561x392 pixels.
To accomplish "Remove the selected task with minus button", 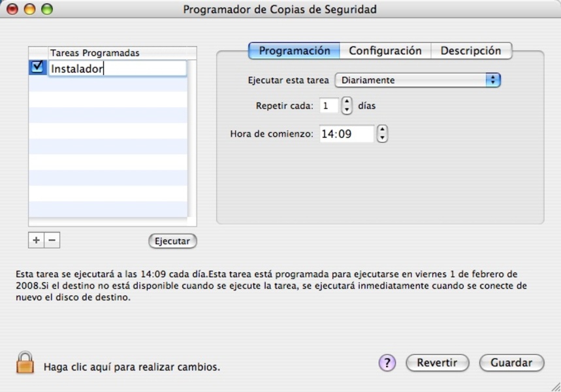I will (x=52, y=240).
